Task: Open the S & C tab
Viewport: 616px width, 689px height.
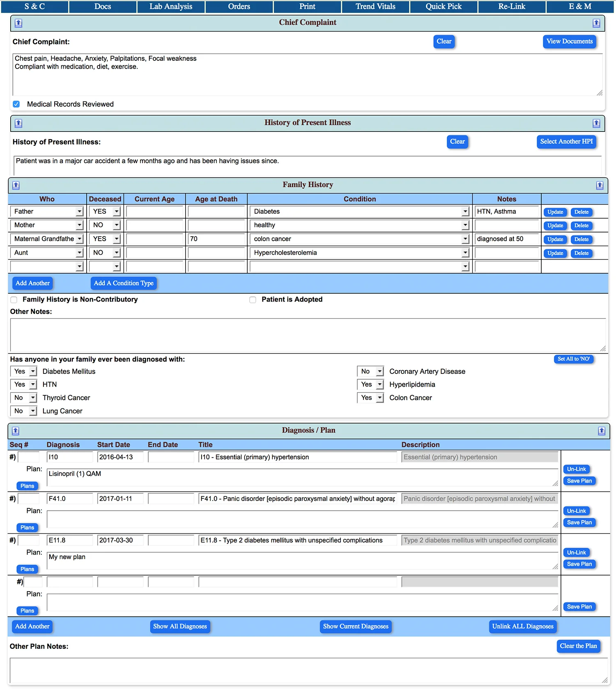Action: pos(34,7)
